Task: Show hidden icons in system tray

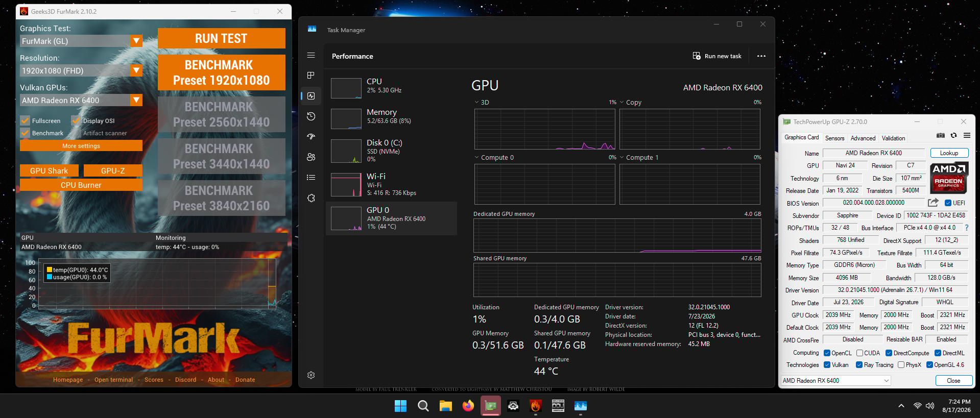Action: click(x=901, y=406)
